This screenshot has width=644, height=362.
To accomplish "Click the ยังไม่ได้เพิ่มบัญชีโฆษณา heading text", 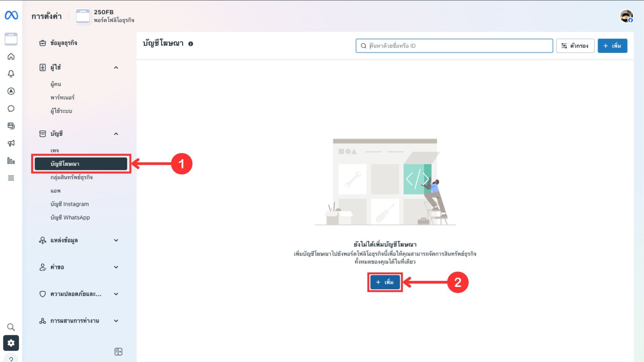I will (385, 244).
